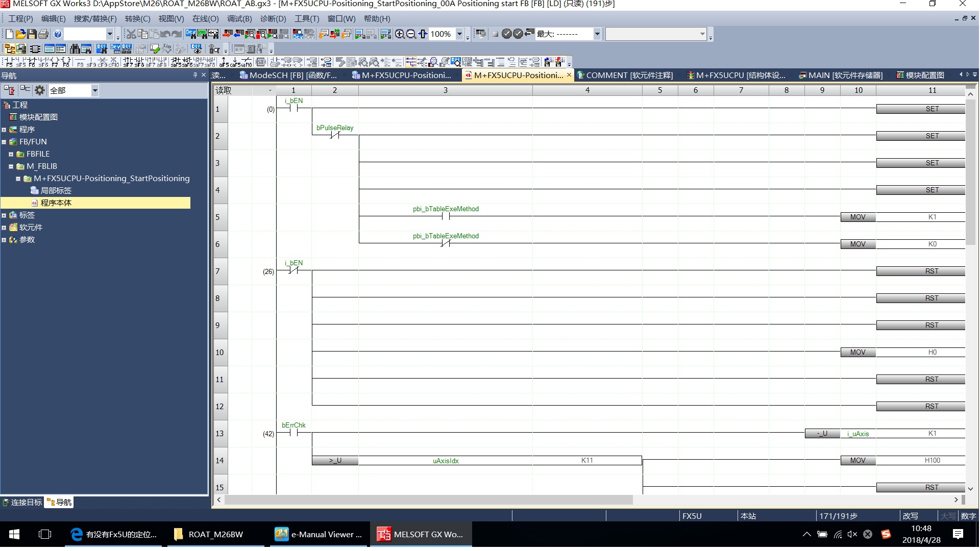
Task: Click the blue help question mark icon
Action: (x=58, y=34)
